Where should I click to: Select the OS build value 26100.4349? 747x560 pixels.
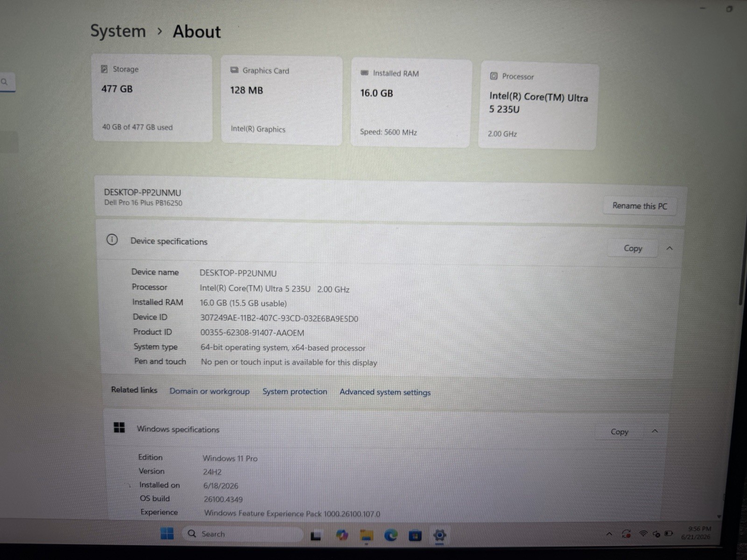pos(223,499)
